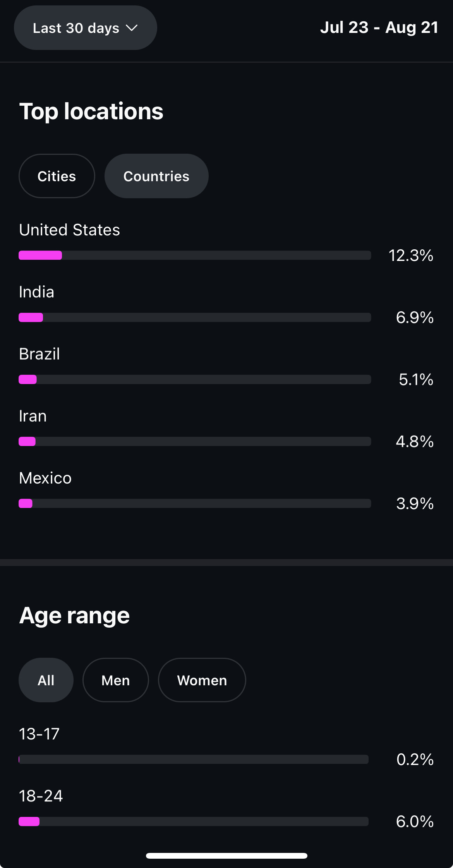Click the Iran percentage bar
Image resolution: width=453 pixels, height=868 pixels.
coord(195,441)
